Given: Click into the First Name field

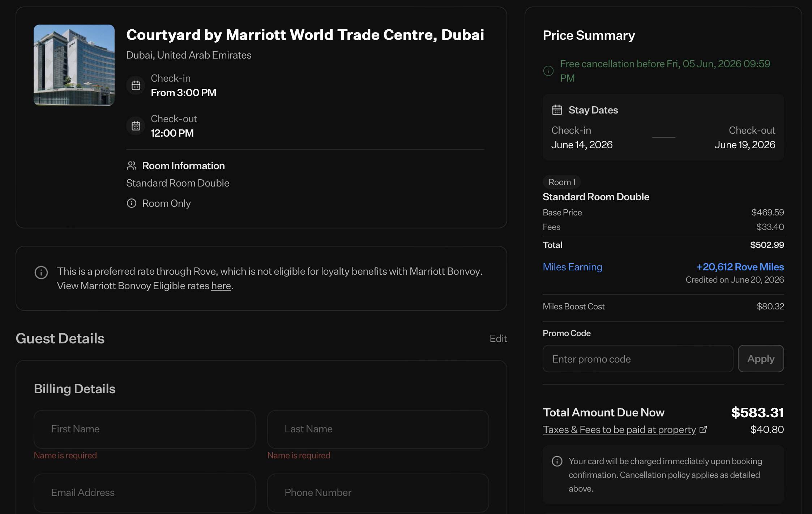Looking at the screenshot, I should click(144, 429).
